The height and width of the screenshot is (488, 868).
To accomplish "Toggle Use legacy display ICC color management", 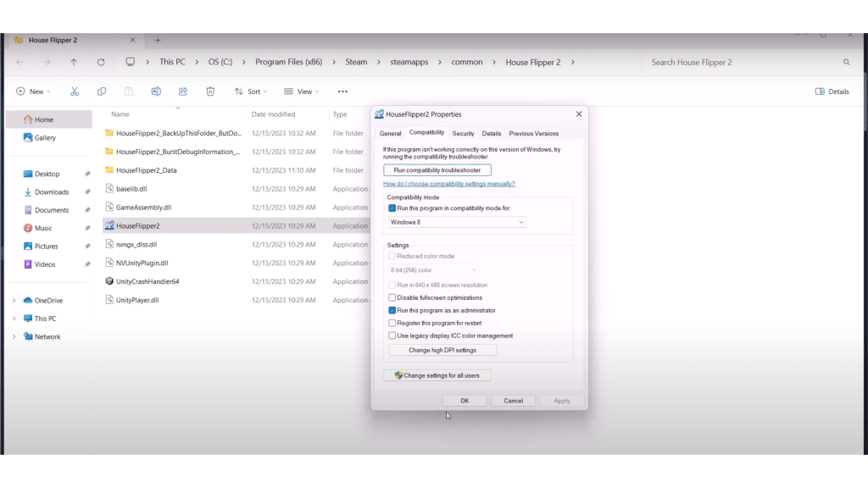I will 392,335.
